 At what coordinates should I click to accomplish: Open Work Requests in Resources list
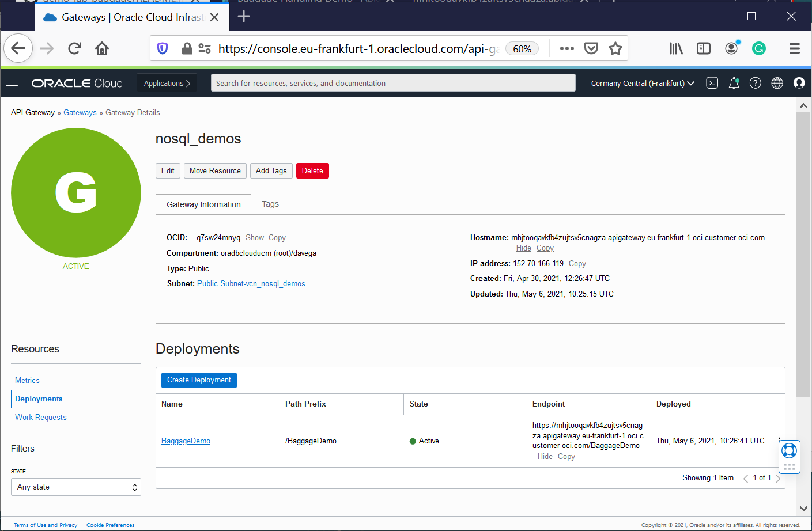click(41, 417)
